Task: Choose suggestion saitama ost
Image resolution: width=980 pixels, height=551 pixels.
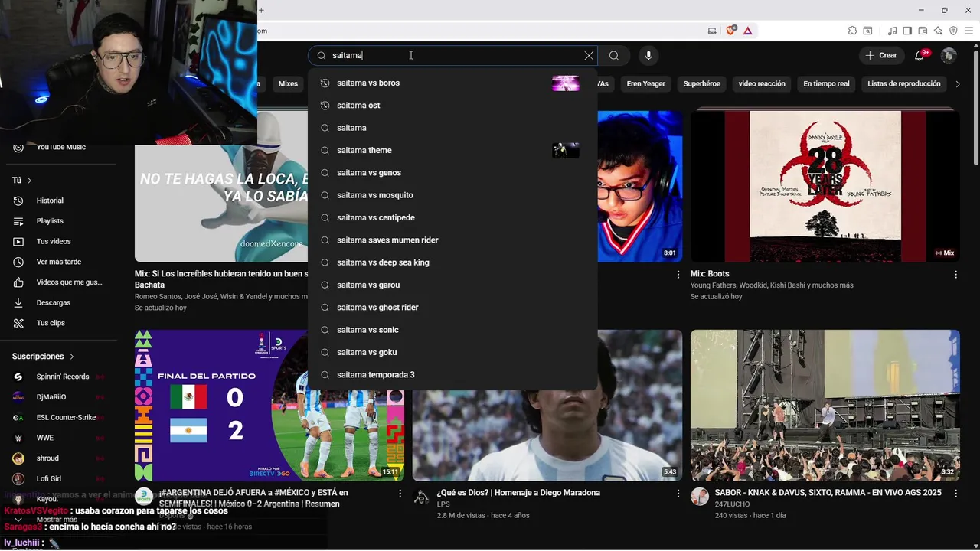Action: [x=452, y=106]
